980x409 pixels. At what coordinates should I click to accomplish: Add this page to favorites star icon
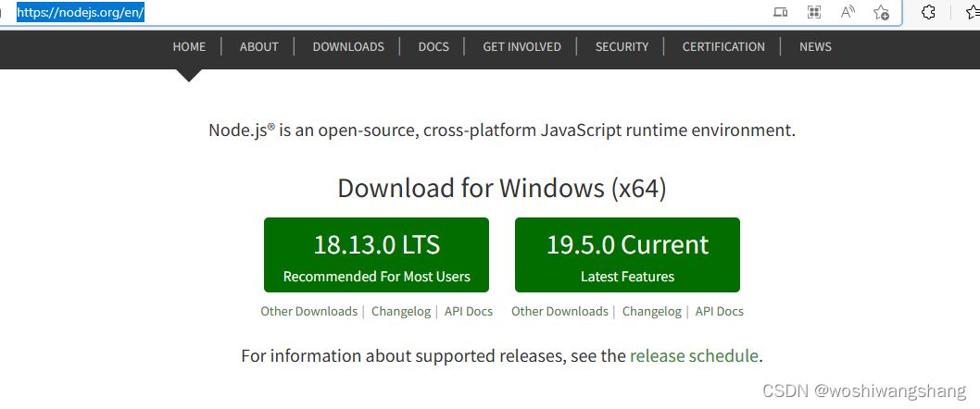tap(881, 12)
